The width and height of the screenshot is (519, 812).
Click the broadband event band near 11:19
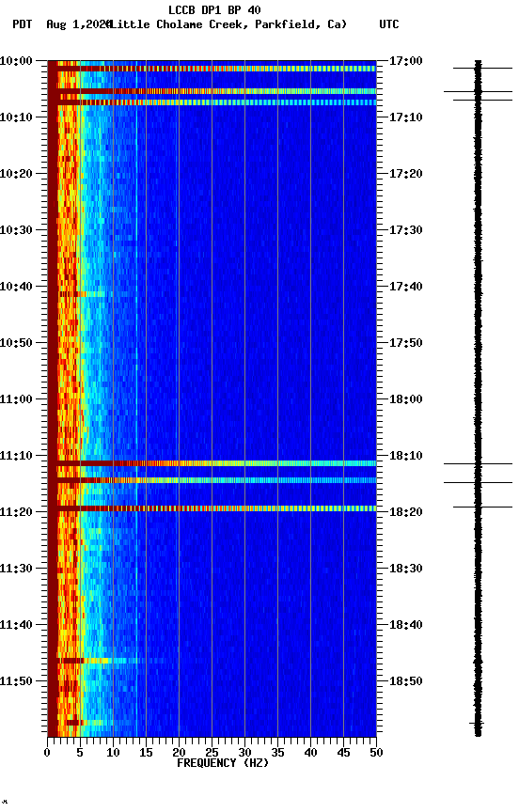click(212, 508)
